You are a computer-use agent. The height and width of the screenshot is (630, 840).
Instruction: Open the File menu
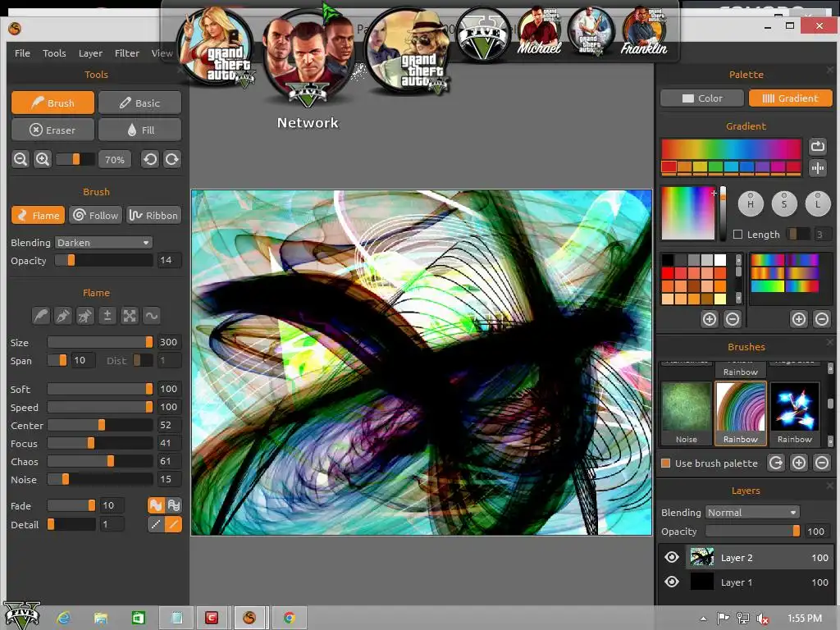(22, 53)
